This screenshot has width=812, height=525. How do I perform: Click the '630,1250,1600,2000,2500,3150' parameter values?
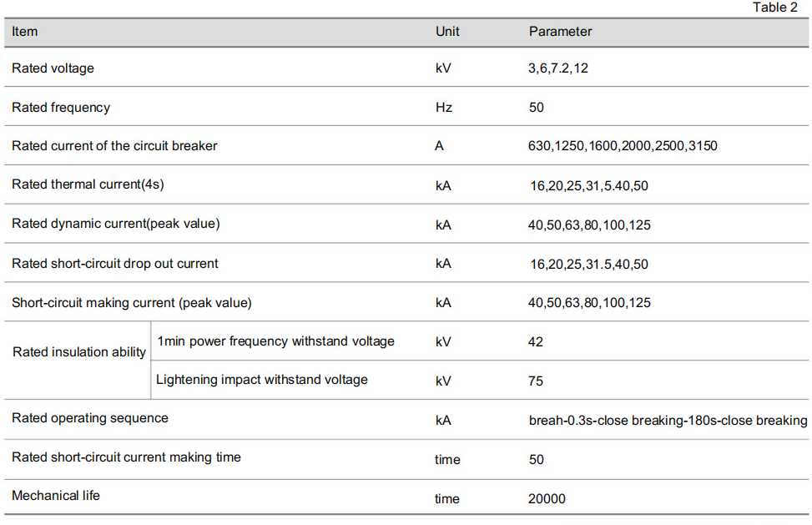623,146
